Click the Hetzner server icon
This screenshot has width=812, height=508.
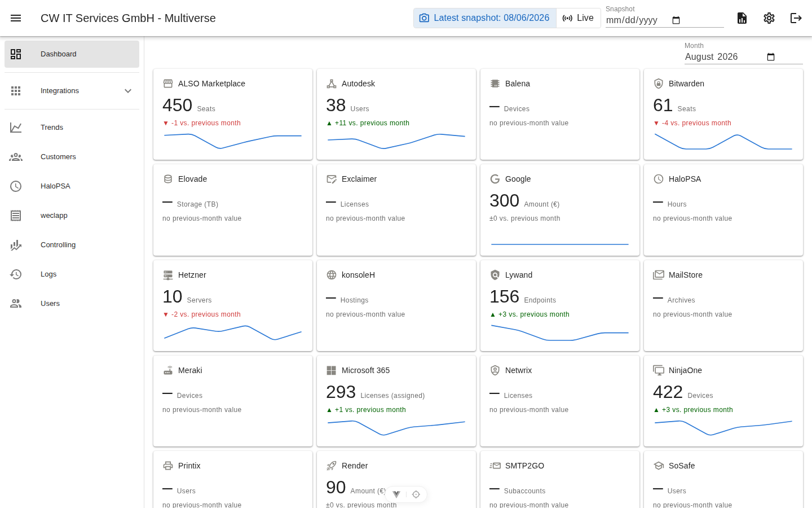point(168,275)
